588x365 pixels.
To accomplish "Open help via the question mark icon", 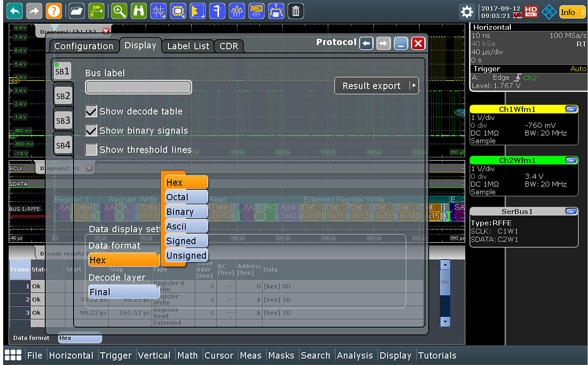I will [53, 10].
